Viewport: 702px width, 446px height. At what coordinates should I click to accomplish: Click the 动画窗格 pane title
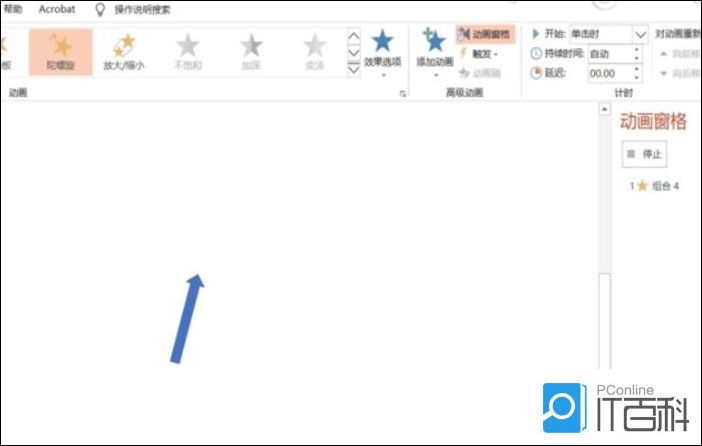pyautogui.click(x=653, y=121)
